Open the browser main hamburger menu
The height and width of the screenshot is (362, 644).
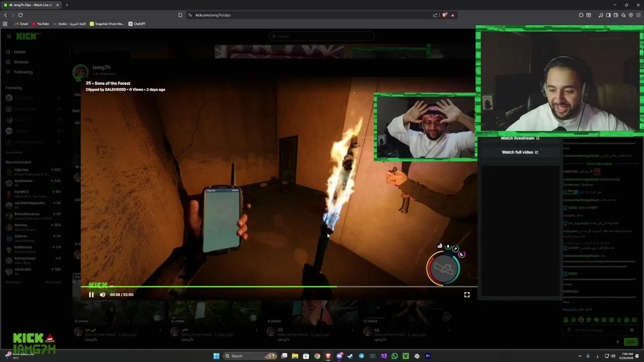(638, 15)
